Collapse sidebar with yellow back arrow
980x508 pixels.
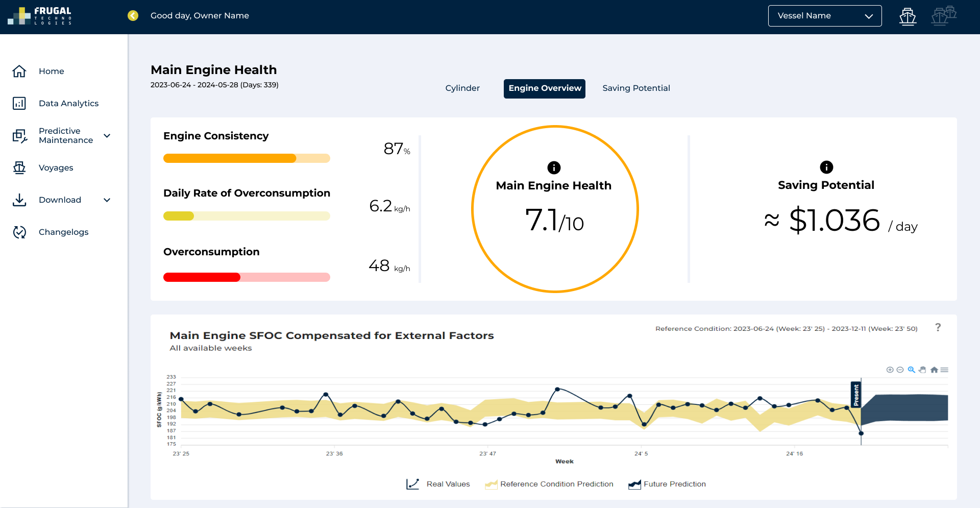(133, 16)
